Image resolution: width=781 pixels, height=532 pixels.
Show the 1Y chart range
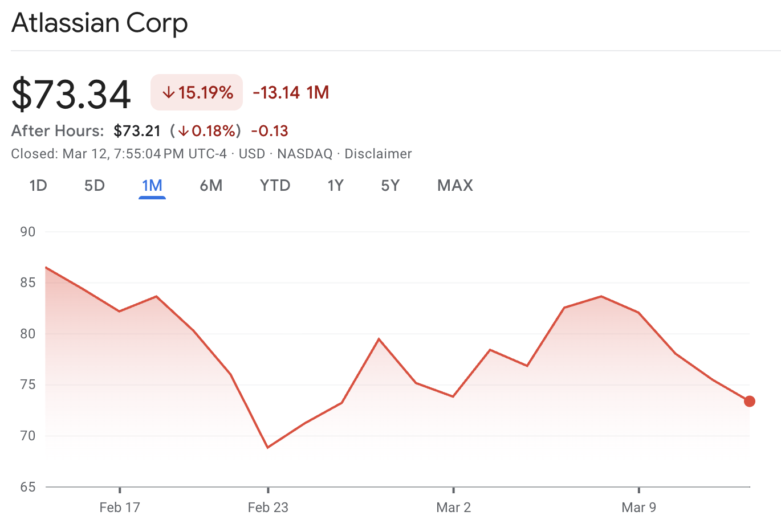pos(335,186)
